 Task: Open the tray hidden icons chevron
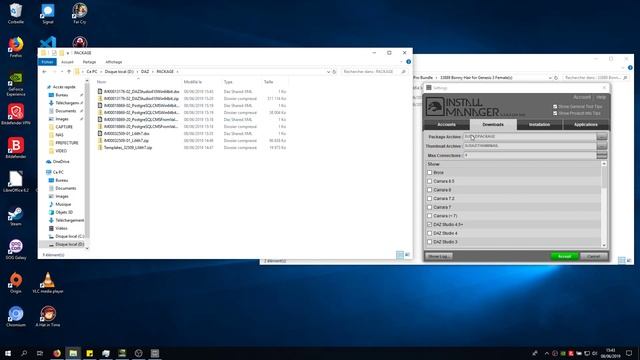point(547,353)
